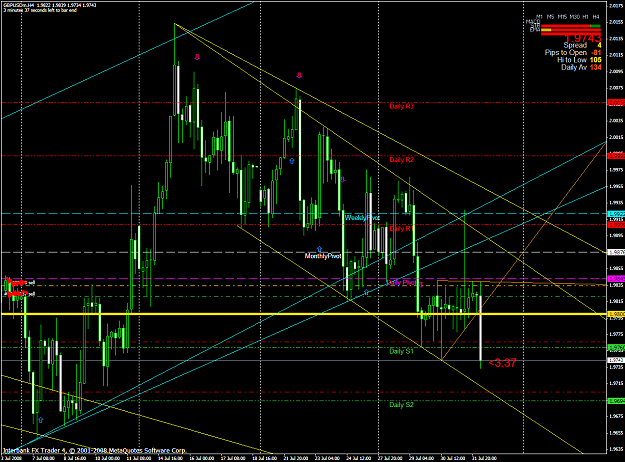Select the Spread 4 readout

[582, 45]
